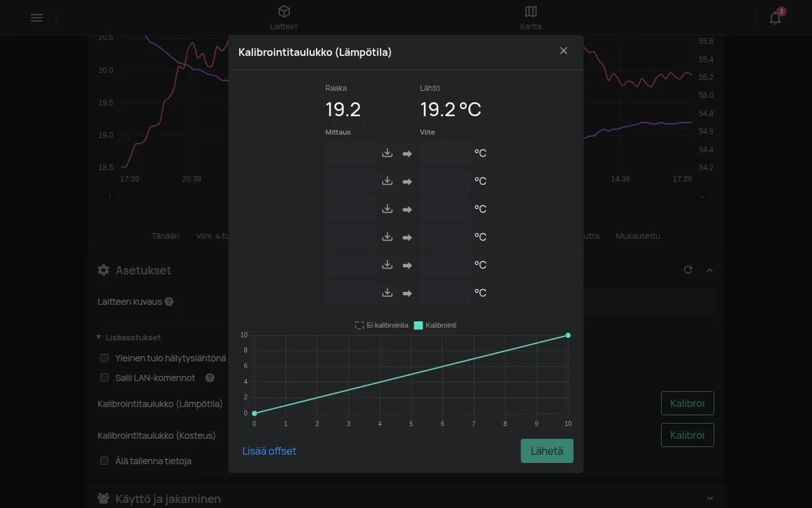Focus the sixth row Viite input

(x=445, y=293)
